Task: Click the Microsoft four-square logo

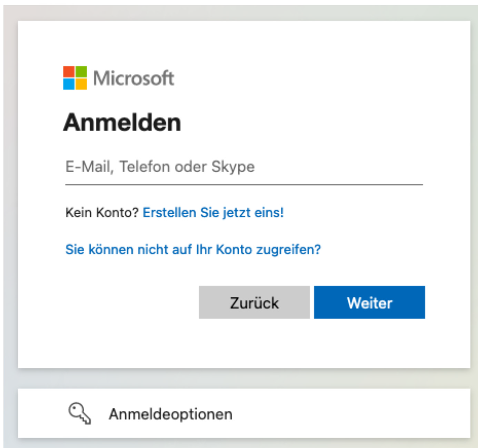Action: point(75,78)
